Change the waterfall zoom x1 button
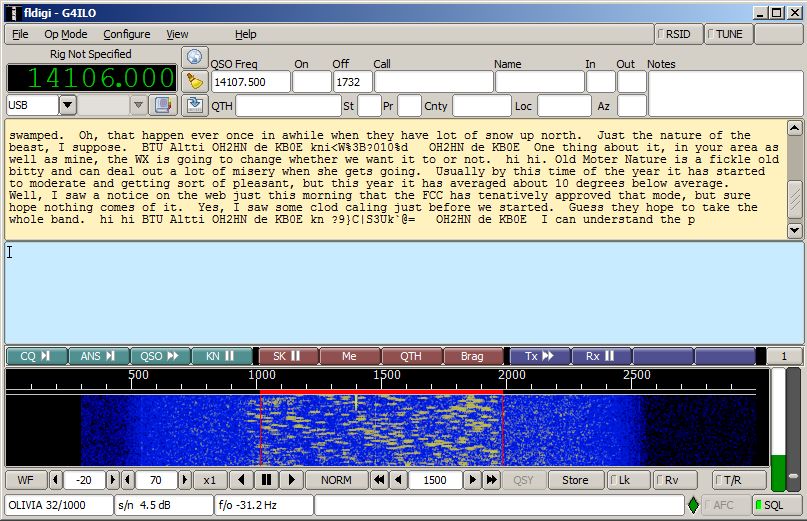This screenshot has width=807, height=521. (x=209, y=480)
